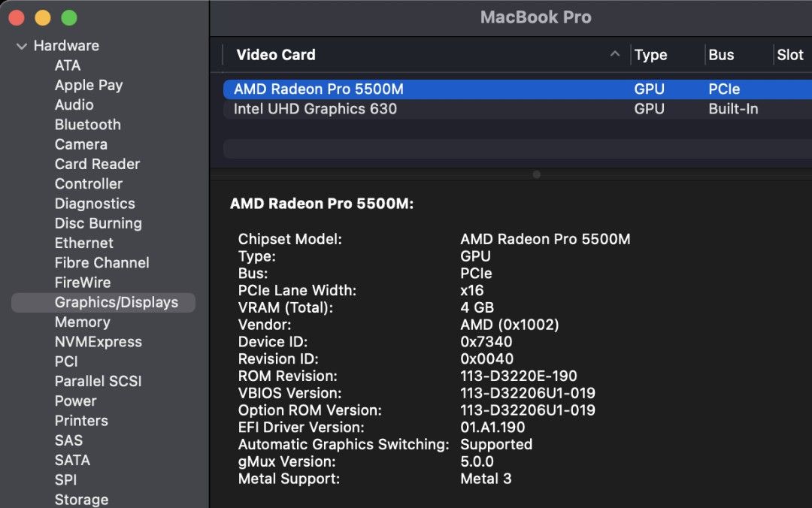
Task: Select Parallel SCSI entry
Action: click(x=98, y=381)
